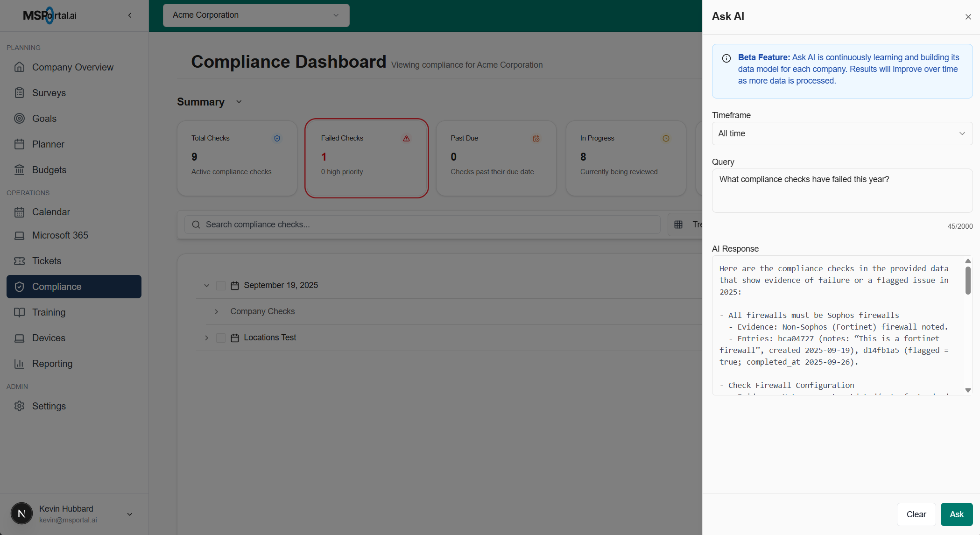
Task: Click the Compliance shield icon in sidebar
Action: (19, 287)
